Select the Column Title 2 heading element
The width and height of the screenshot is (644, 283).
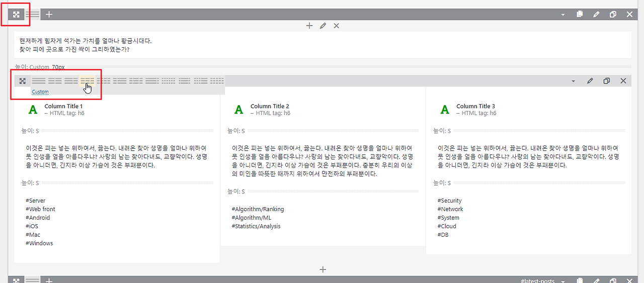point(323,110)
